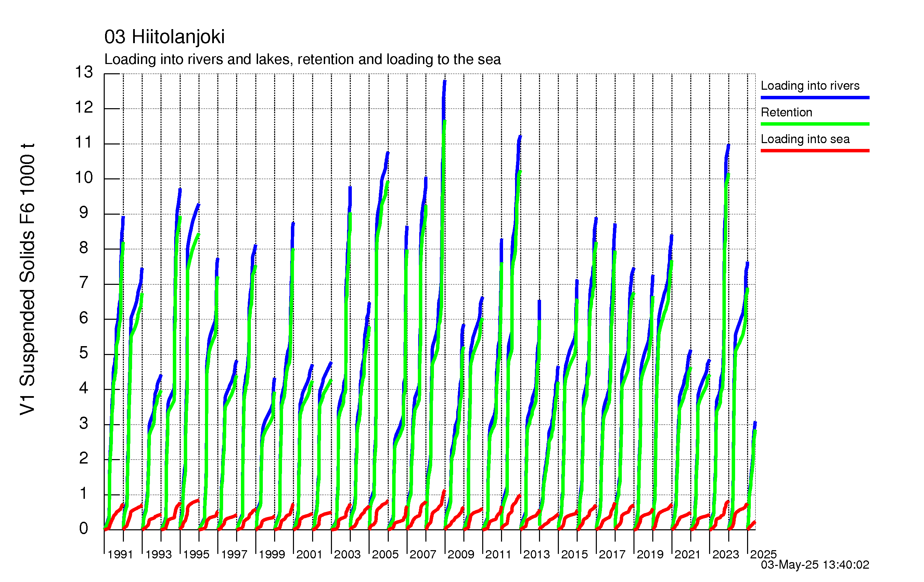Click the tallest blue peak near 2008
Viewport: 924px width, 582px height.
(x=445, y=82)
